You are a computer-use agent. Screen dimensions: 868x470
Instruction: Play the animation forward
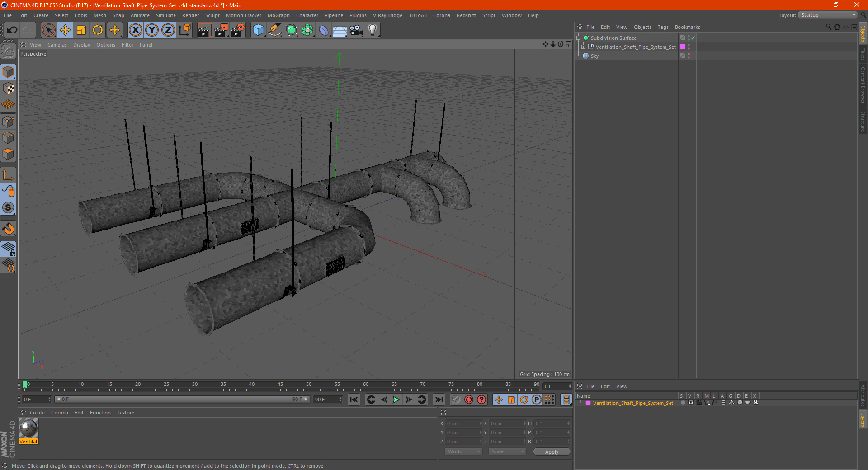396,399
